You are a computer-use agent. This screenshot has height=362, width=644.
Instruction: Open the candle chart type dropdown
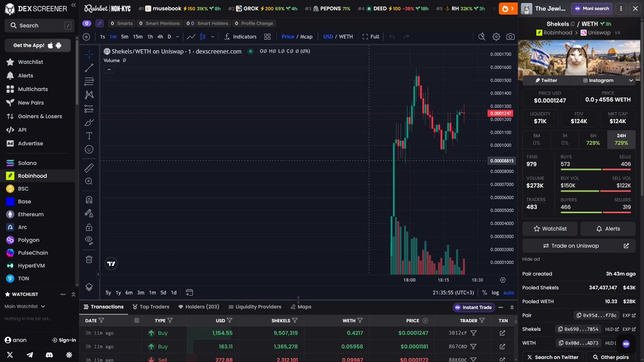point(213,36)
